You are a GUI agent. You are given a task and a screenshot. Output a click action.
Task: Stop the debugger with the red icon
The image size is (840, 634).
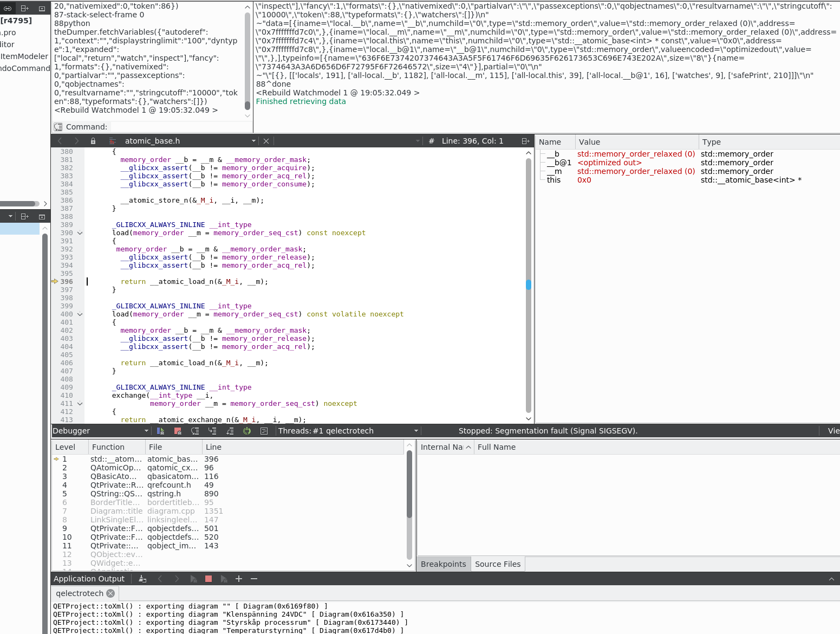[x=178, y=431]
